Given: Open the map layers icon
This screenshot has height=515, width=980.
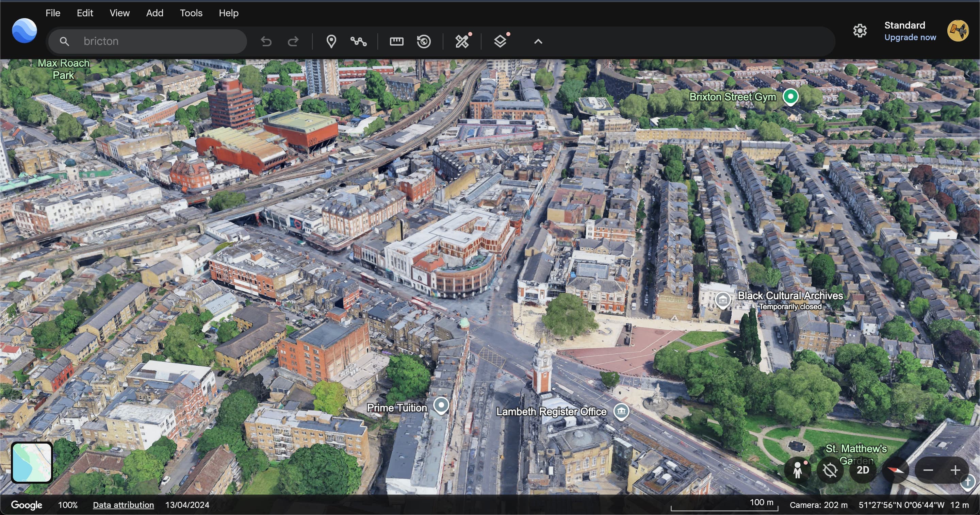Looking at the screenshot, I should pyautogui.click(x=500, y=41).
